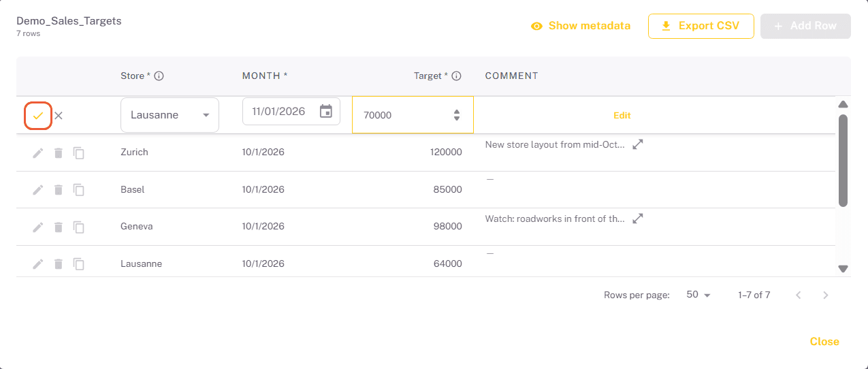868x369 pixels.
Task: Delete the Basel row
Action: click(x=59, y=190)
